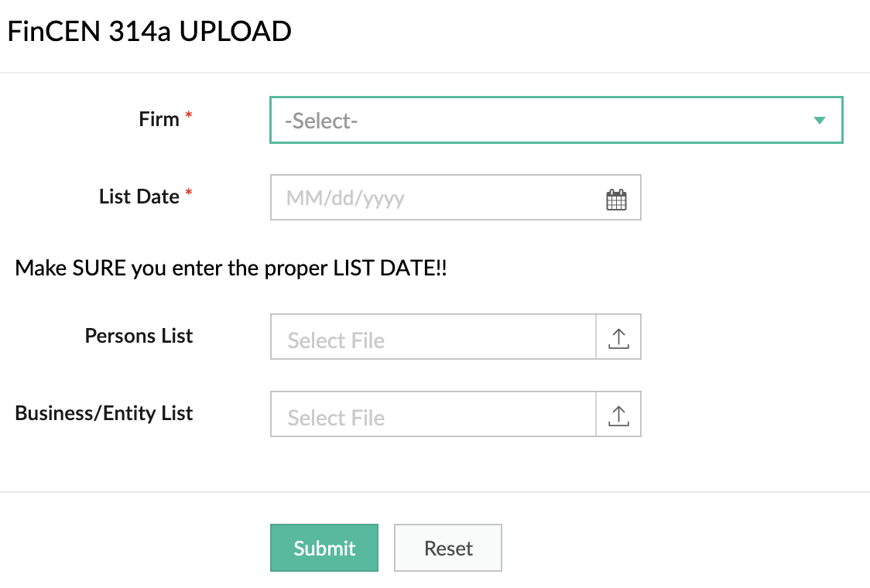The width and height of the screenshot is (870, 588).
Task: Click the Business/Entity List upload icon
Action: (x=618, y=415)
